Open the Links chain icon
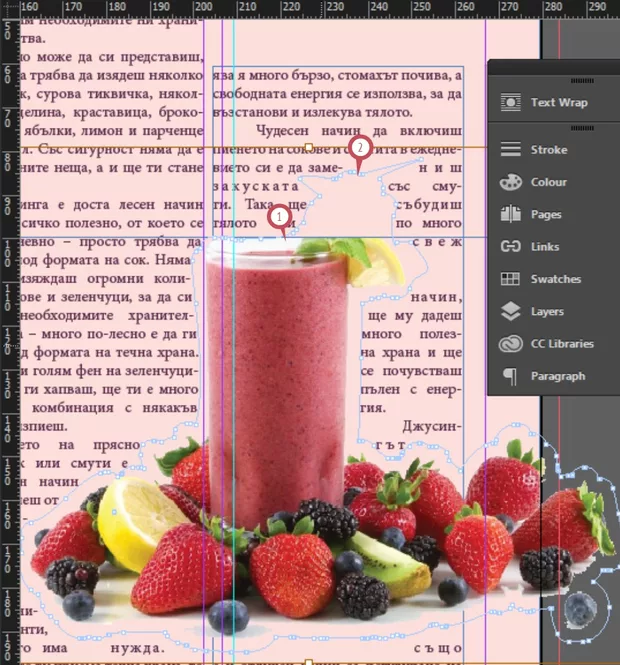The width and height of the screenshot is (620, 665). [511, 246]
